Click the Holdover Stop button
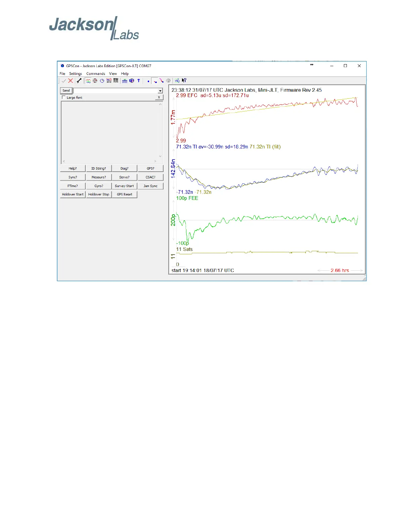This screenshot has width=411, height=532. [x=99, y=194]
